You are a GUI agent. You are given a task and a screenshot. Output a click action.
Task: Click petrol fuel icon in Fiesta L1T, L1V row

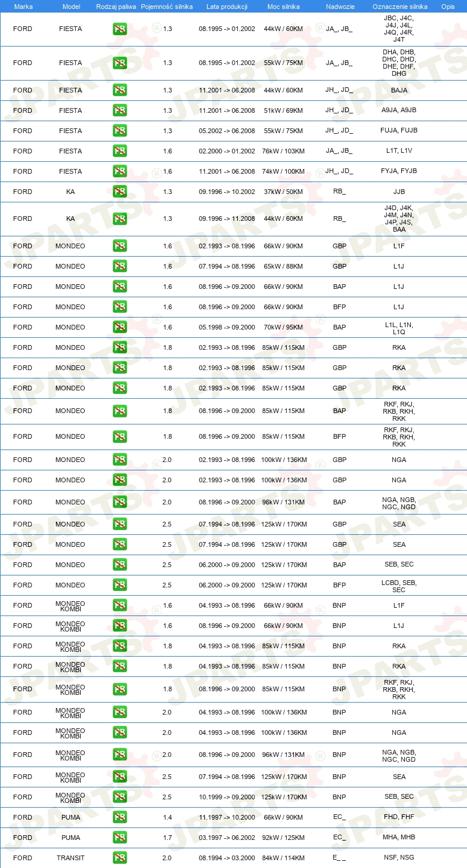pyautogui.click(x=119, y=151)
